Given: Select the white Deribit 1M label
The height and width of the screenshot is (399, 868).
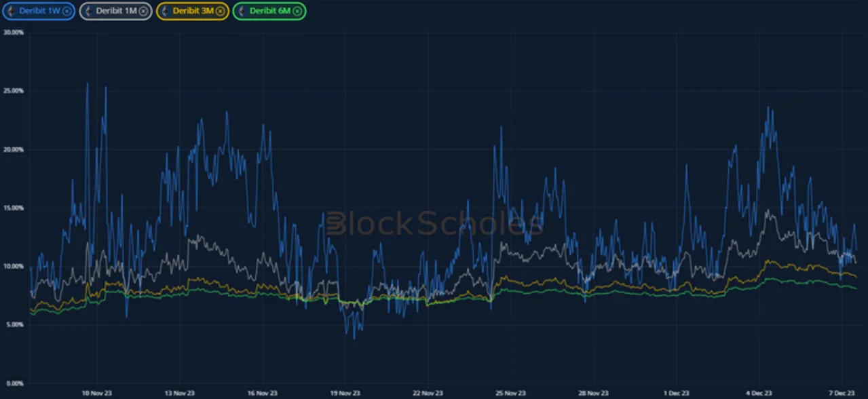Looking at the screenshot, I should 117,11.
